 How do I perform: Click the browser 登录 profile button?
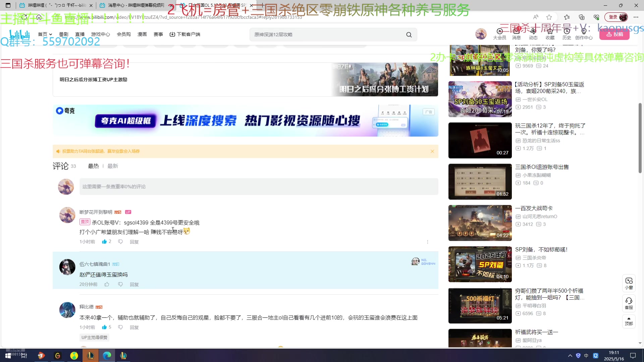pos(616,17)
